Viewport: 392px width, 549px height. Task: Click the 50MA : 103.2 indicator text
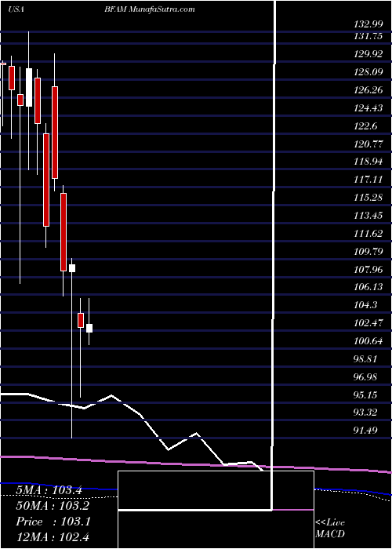point(53,506)
